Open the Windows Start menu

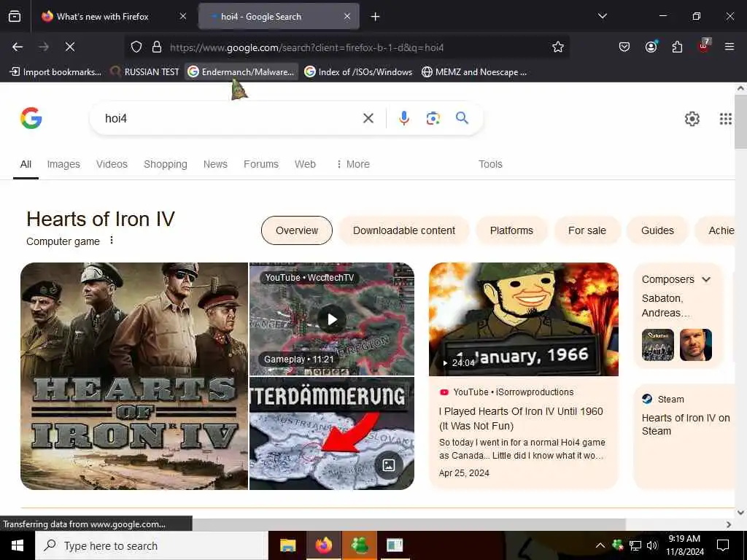tap(18, 545)
